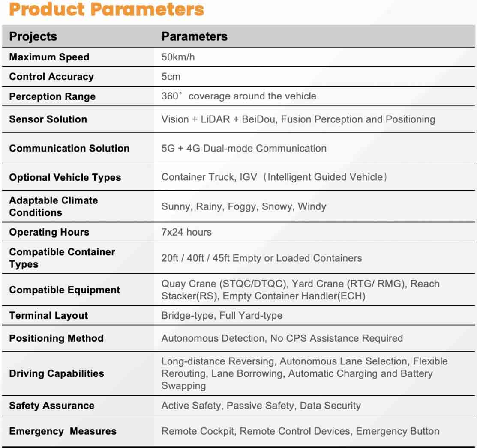
Task: Click the Product Parameters heading
Action: (x=106, y=9)
